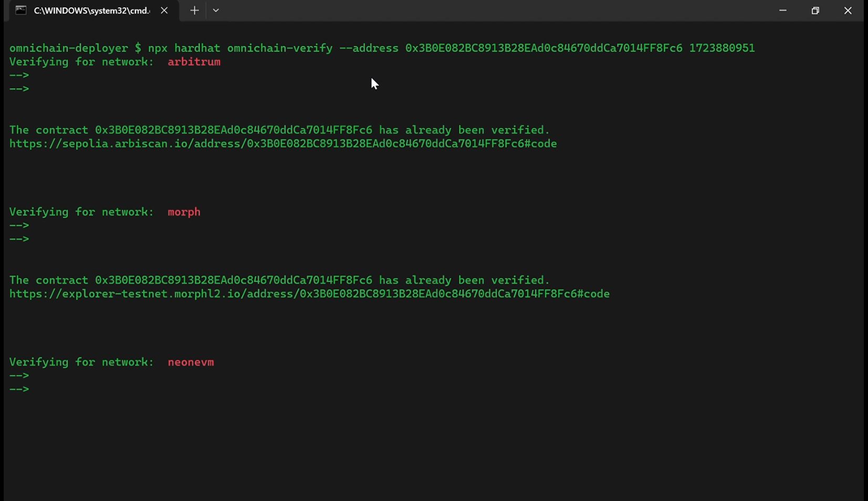Open the sepolia.arbiscan.io contract link
Screen dimensions: 868x501
pyautogui.click(x=283, y=144)
